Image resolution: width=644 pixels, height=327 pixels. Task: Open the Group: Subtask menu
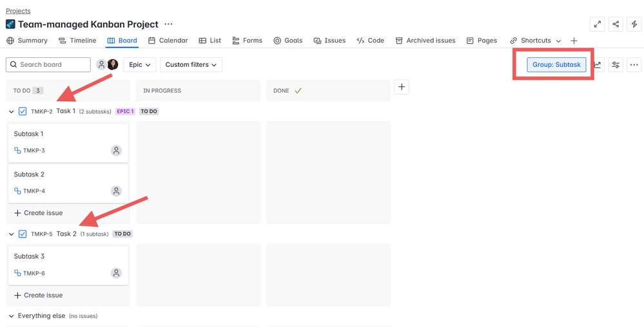pos(556,65)
